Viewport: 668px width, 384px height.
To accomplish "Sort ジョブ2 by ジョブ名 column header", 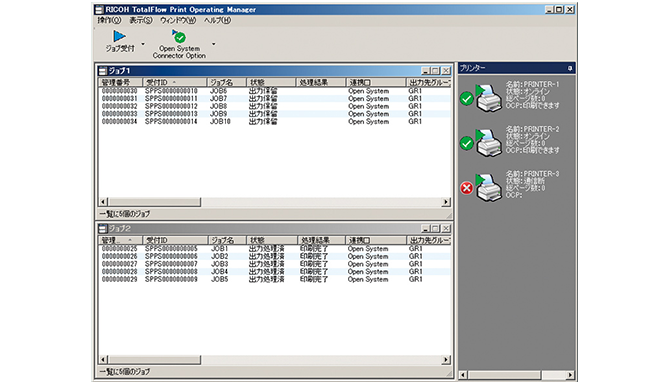I will [x=227, y=240].
